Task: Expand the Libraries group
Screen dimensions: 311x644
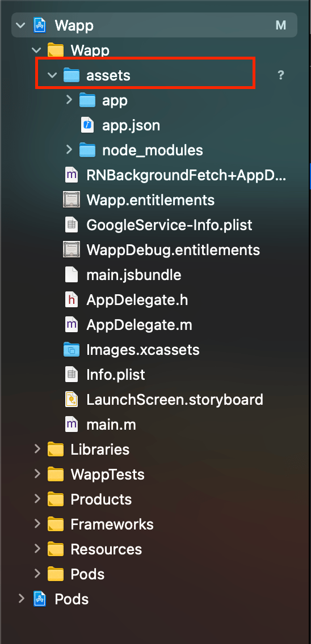Action: [37, 449]
